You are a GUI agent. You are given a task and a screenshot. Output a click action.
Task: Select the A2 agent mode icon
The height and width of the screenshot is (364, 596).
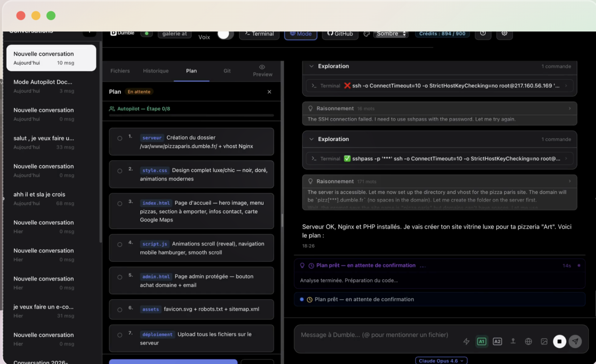click(497, 341)
